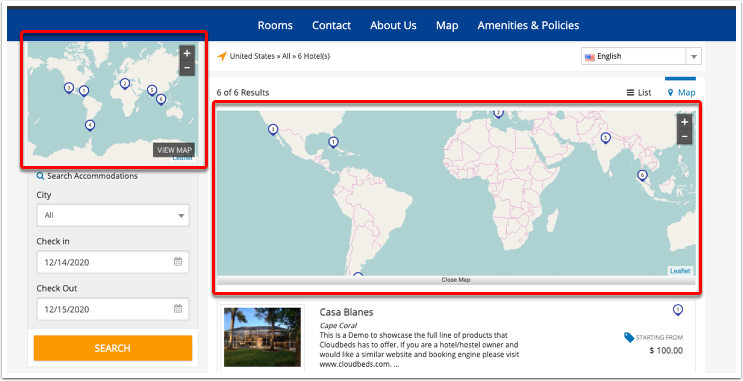Open VIEW MAP on sidebar map
Viewport: 743px width, 381px height.
click(x=174, y=150)
